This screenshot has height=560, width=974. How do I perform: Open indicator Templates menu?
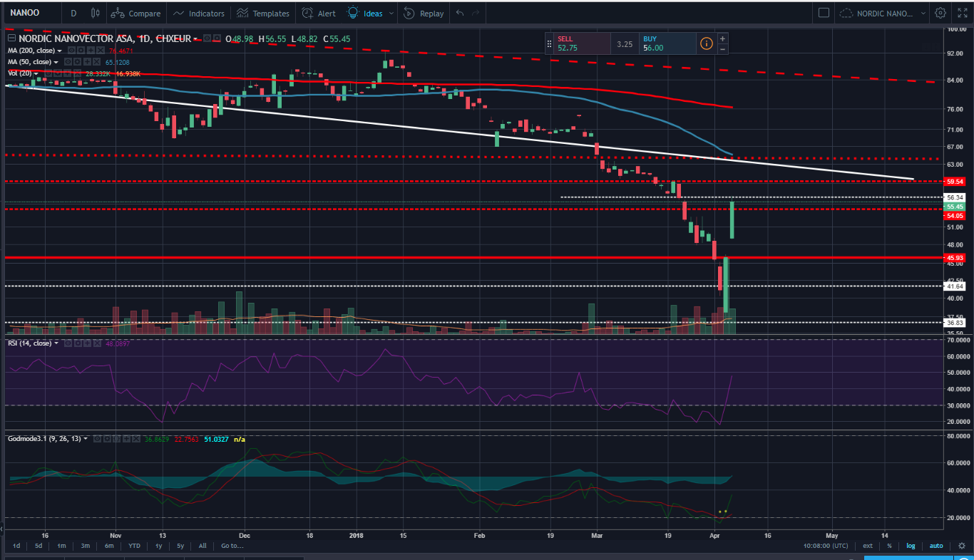click(263, 13)
